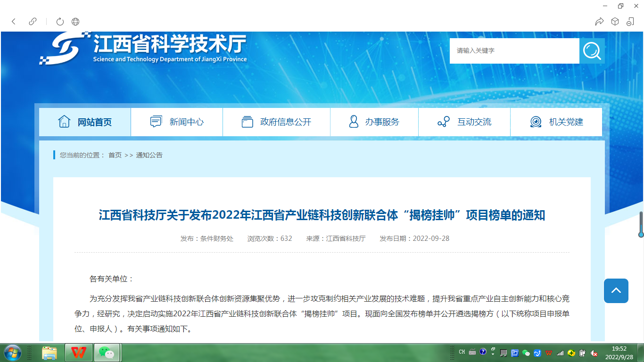The image size is (644, 362).
Task: Click the keyword search input field
Action: 514,51
